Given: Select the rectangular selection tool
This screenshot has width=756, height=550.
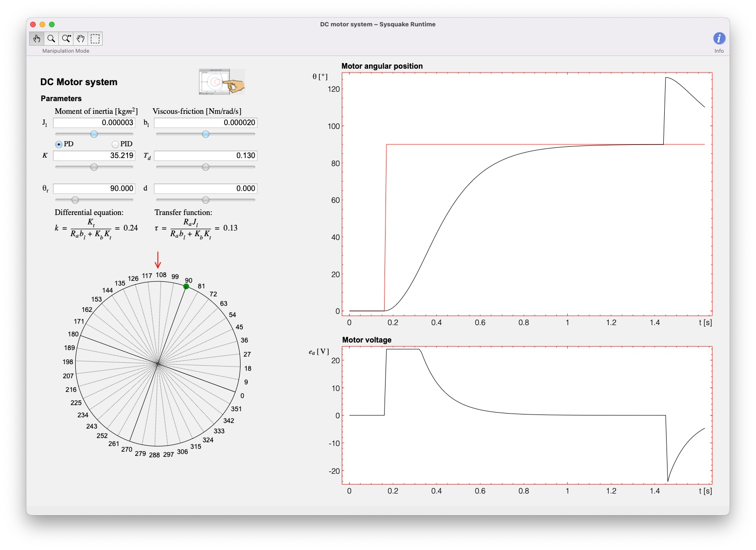Looking at the screenshot, I should 95,39.
